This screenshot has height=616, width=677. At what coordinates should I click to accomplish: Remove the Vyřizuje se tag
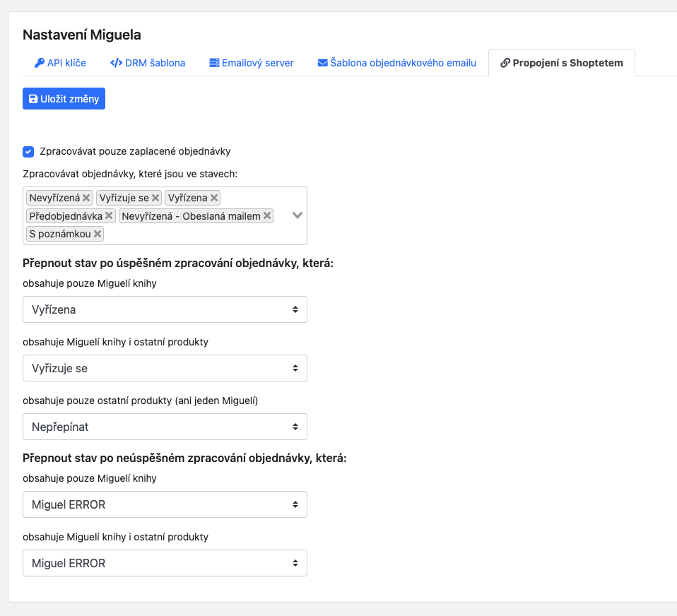(x=155, y=198)
